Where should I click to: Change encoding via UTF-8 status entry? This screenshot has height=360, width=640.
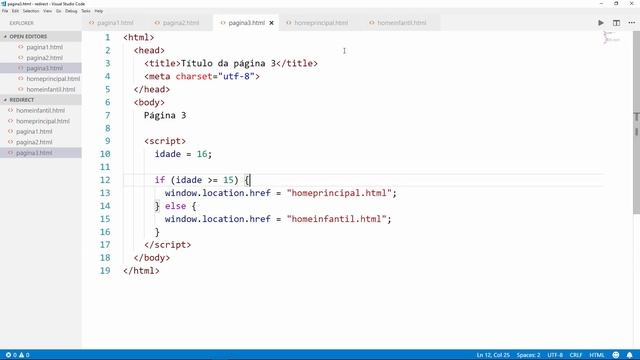click(x=555, y=355)
